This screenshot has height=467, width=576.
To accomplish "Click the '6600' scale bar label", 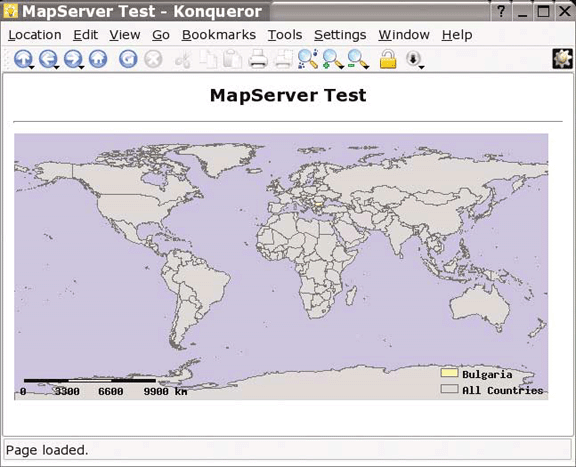I will (111, 392).
